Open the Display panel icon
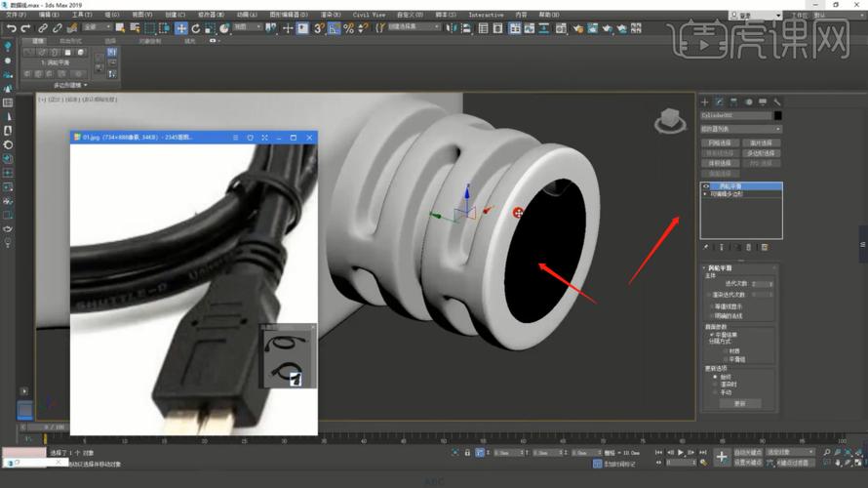Screen dimensions: 868x488 coord(763,102)
